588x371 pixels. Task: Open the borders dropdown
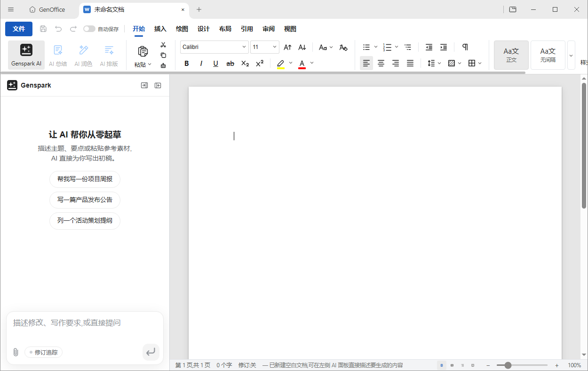(x=475, y=63)
